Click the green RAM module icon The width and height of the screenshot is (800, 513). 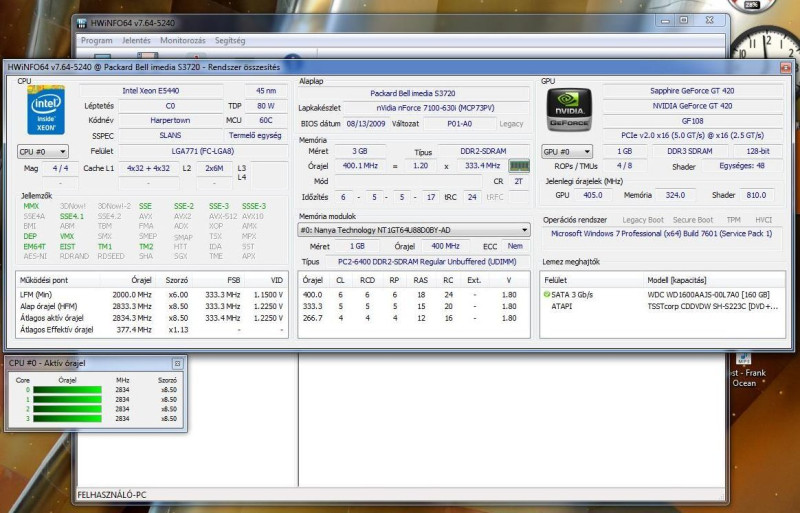coord(519,166)
